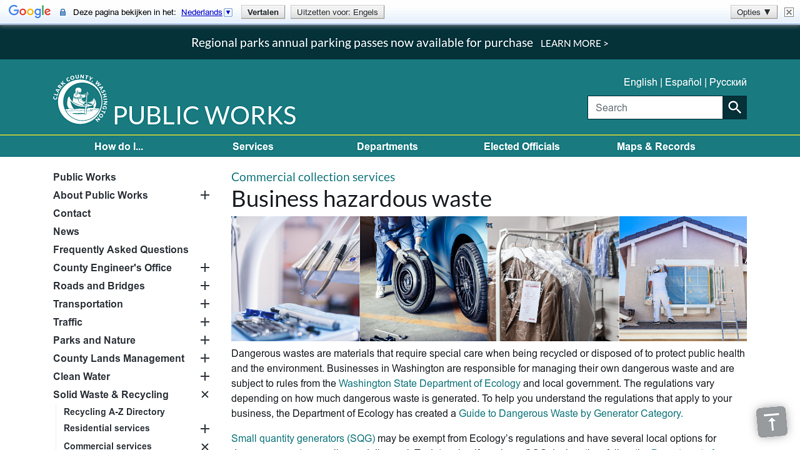Click County Lands Management sidebar link
The height and width of the screenshot is (450, 800).
[119, 358]
